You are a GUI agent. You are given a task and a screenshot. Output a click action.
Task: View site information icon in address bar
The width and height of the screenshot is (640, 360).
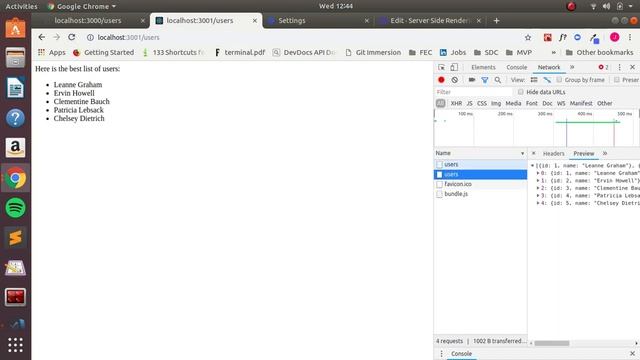click(90, 38)
